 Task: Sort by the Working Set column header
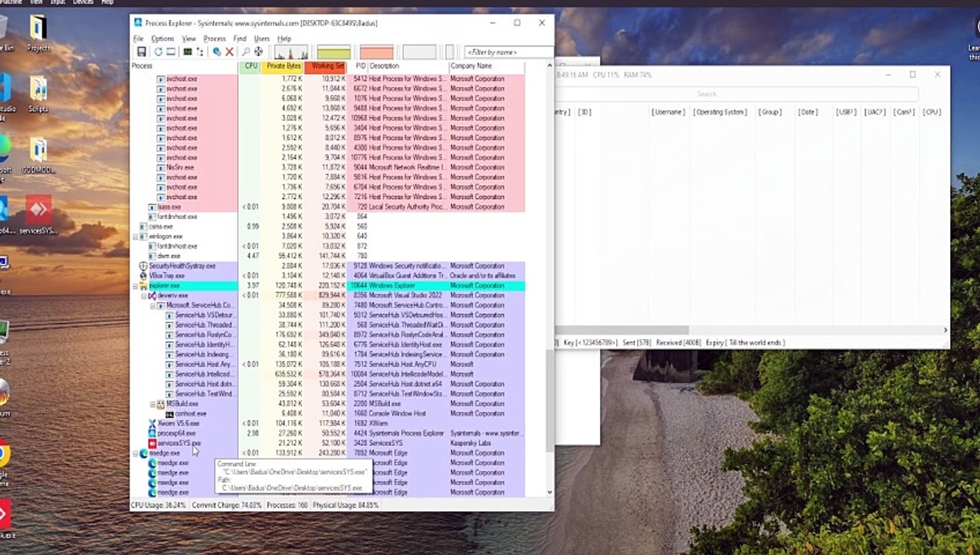pyautogui.click(x=327, y=66)
